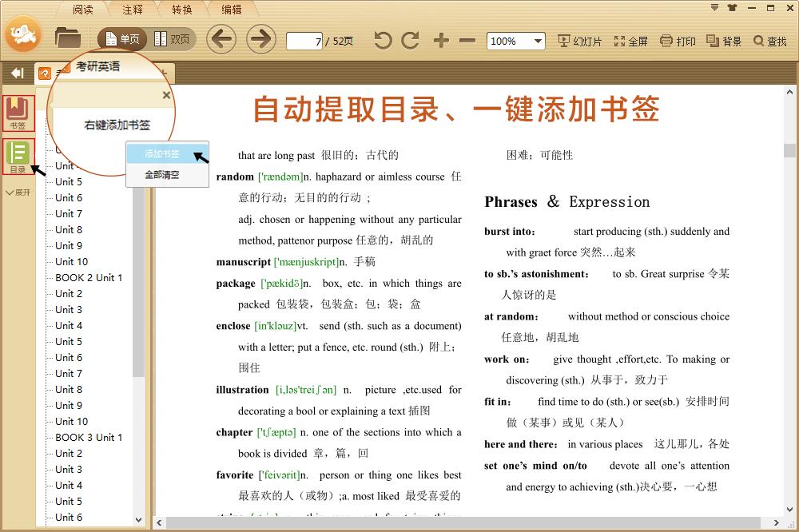Click document vertical scrollbar up arrow
This screenshot has width=799, height=532.
(x=789, y=92)
